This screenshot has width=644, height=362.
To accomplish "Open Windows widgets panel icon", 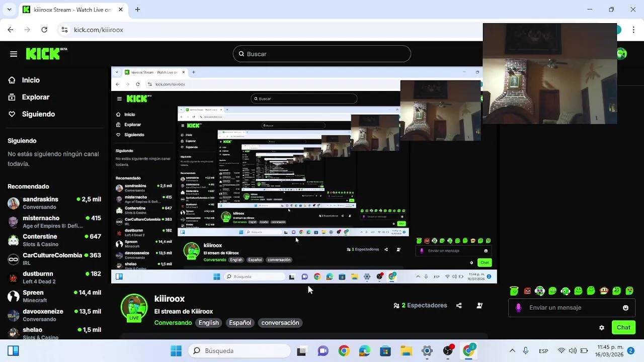I will click(13, 350).
